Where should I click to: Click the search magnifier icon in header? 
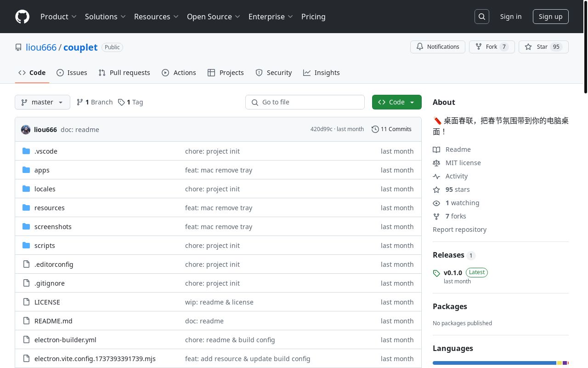tap(482, 17)
